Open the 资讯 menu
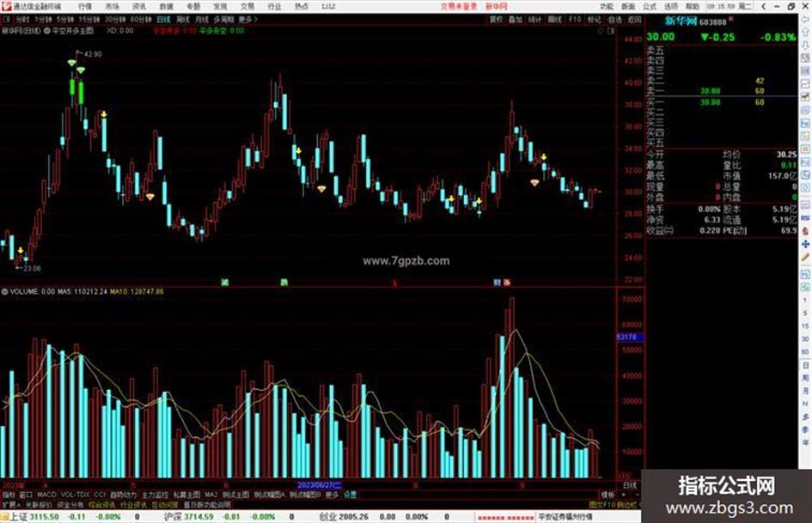The width and height of the screenshot is (812, 523). 139,6
